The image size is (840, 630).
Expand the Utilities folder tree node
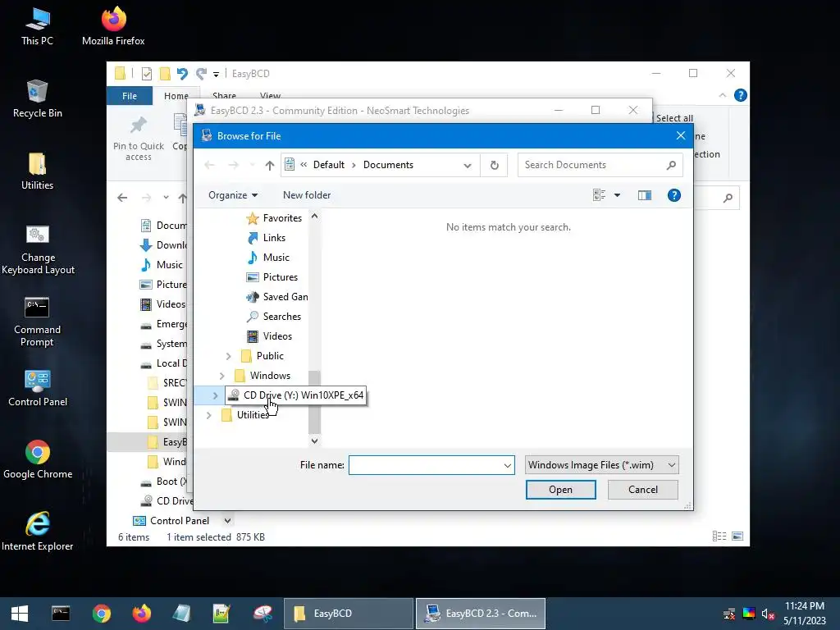[209, 415]
